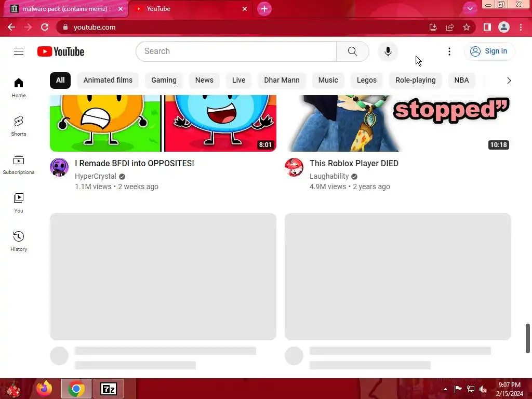Open 7-Zip from the taskbar
This screenshot has width=532, height=399.
(109, 389)
